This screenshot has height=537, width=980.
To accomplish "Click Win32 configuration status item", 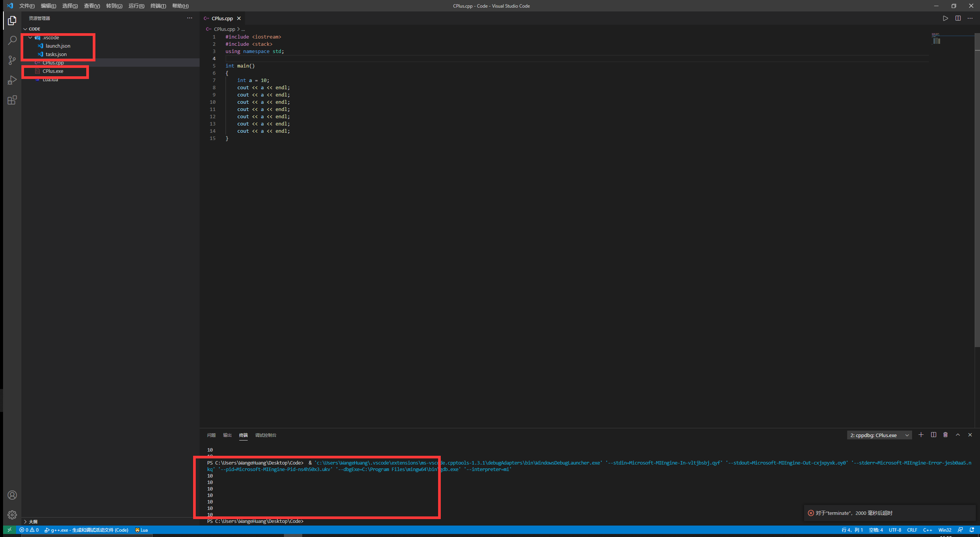I will tap(945, 530).
